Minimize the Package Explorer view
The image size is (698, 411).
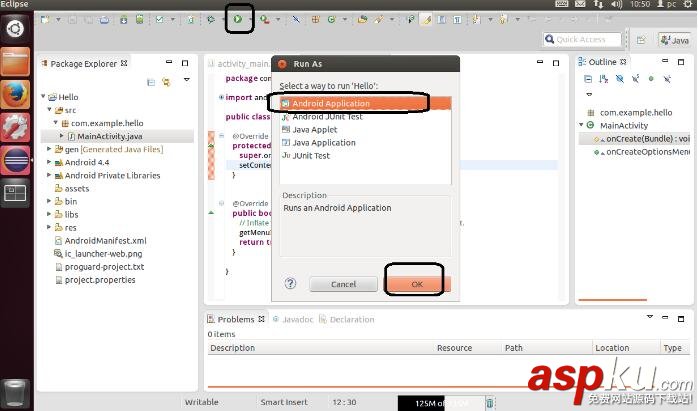[x=169, y=62]
